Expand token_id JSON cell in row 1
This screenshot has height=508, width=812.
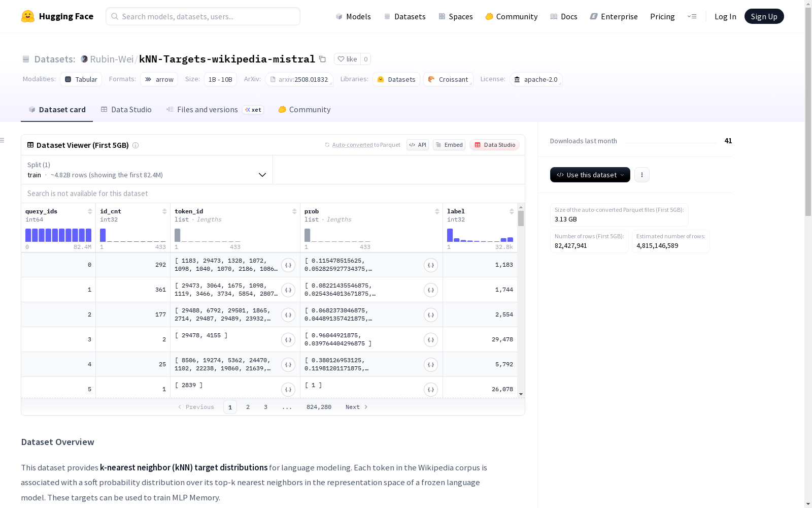288,290
